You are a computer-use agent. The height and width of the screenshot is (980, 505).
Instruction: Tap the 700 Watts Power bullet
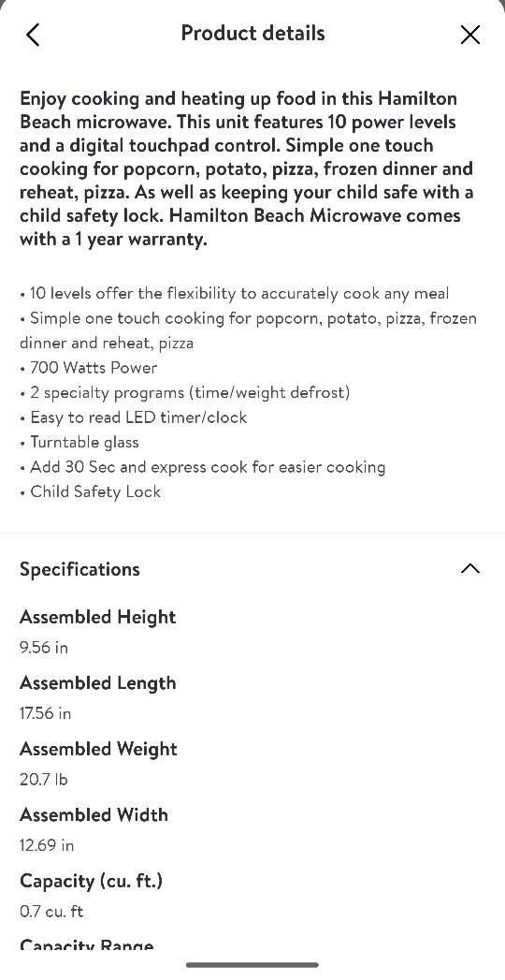pyautogui.click(x=89, y=368)
